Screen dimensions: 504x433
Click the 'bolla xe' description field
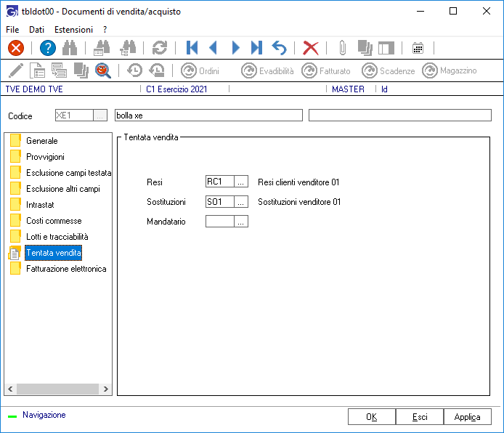pyautogui.click(x=208, y=115)
